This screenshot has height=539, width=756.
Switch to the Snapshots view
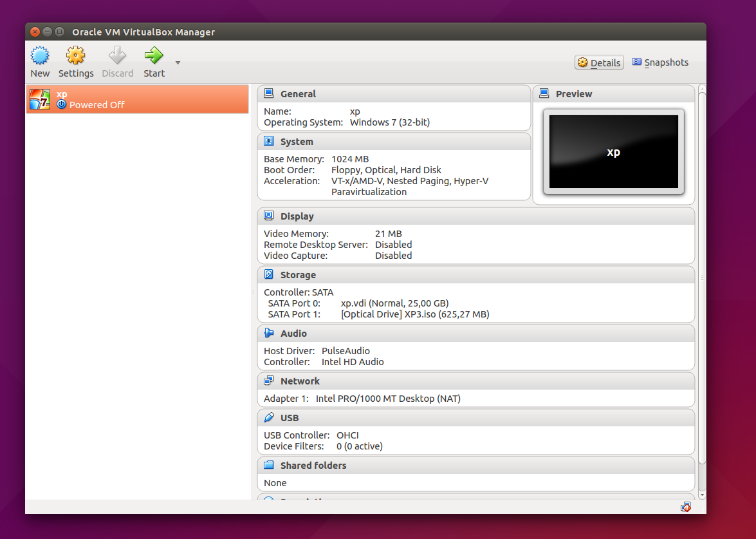point(660,62)
